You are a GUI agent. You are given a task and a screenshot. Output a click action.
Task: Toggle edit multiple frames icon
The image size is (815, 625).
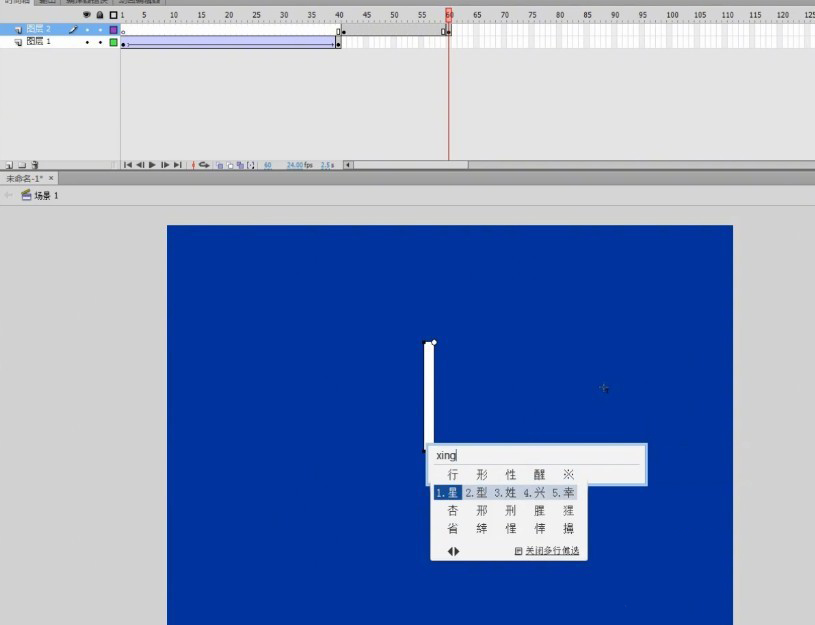[x=240, y=165]
